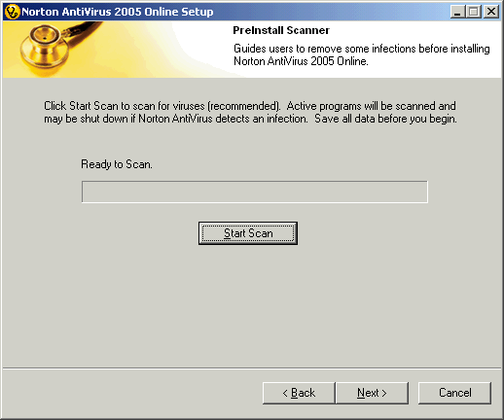Cancel the Norton AntiVirus setup

pyautogui.click(x=454, y=393)
